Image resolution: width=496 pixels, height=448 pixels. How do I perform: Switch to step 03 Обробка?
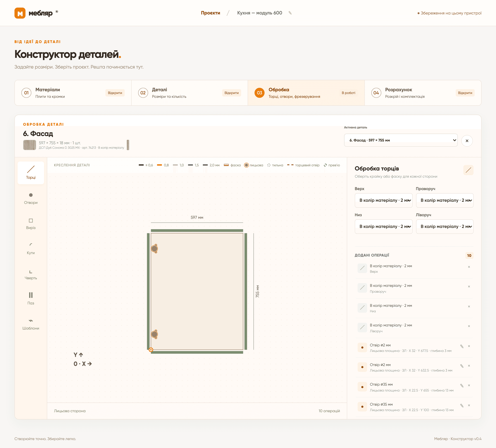point(306,93)
